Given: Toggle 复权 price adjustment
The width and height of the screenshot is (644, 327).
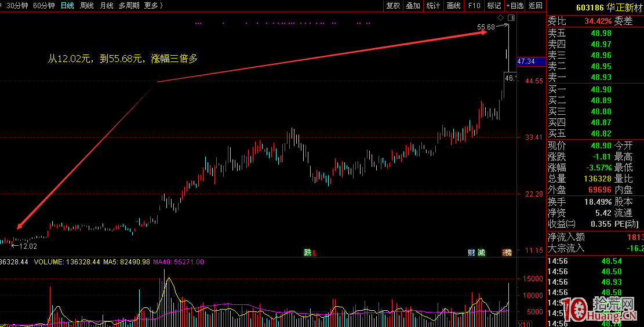Looking at the screenshot, I should coord(392,5).
